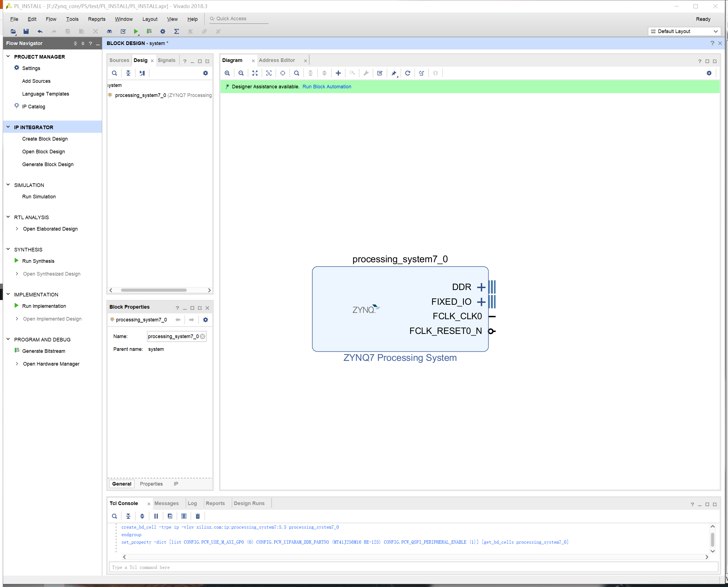Screen dimensions: 728x587
Task: Pause Tcl Console output
Action: (x=156, y=516)
